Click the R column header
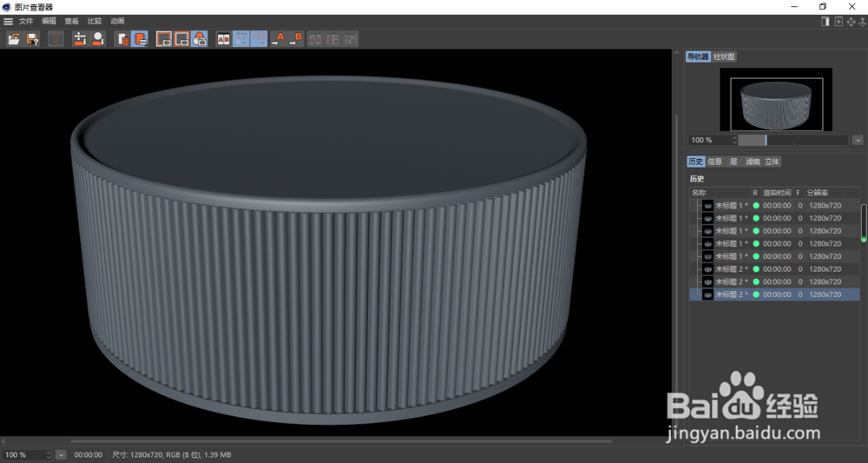Image resolution: width=868 pixels, height=463 pixels. coord(755,193)
